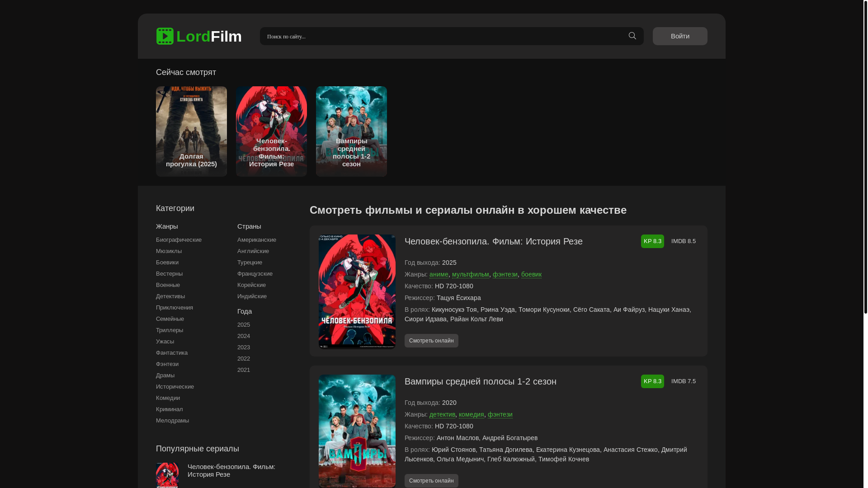The height and width of the screenshot is (488, 868).
Task: Click комедия genre tag
Action: 472,414
